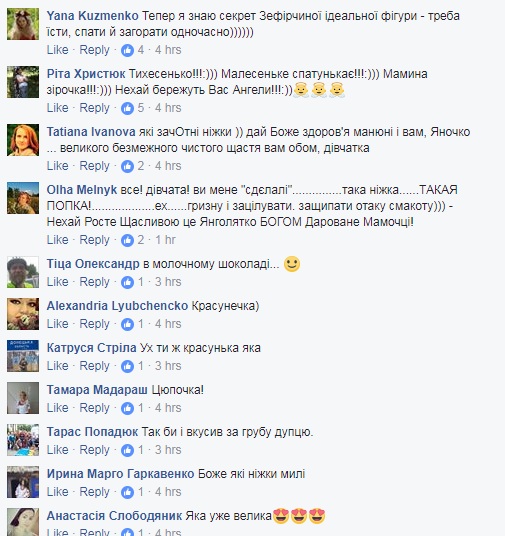Click thumbs-up icon under Ирина Марго Гаркавенко's comment
Image resolution: width=505 pixels, height=536 pixels.
click(127, 492)
